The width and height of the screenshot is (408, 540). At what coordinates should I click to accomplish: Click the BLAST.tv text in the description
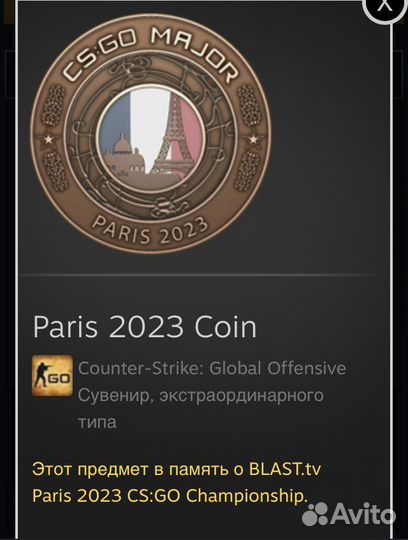coord(284,469)
